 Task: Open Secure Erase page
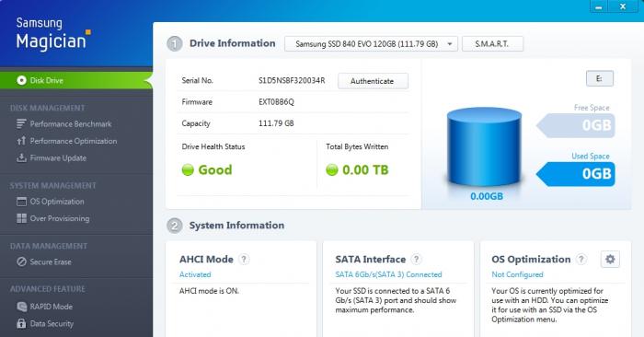(x=51, y=261)
